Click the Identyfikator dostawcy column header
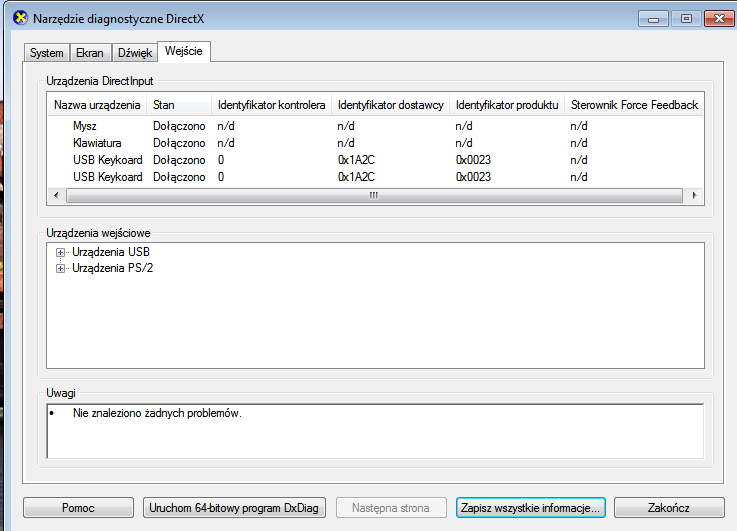 391,105
